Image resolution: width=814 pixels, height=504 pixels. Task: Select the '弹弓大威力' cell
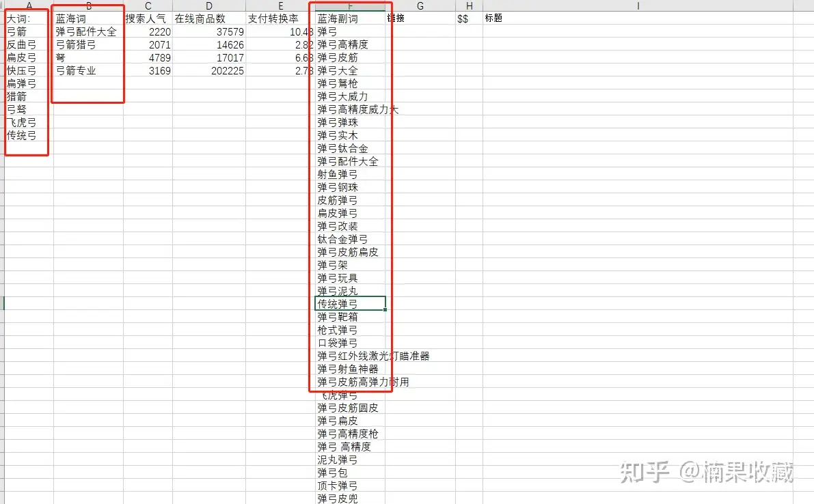(350, 96)
